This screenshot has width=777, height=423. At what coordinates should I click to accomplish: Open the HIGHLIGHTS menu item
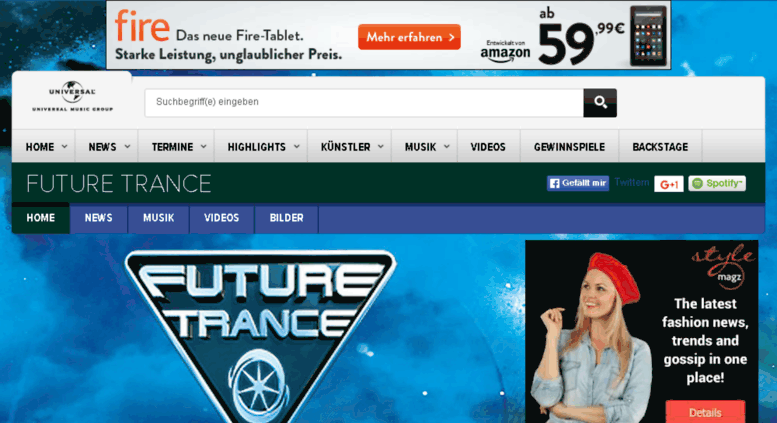click(257, 147)
